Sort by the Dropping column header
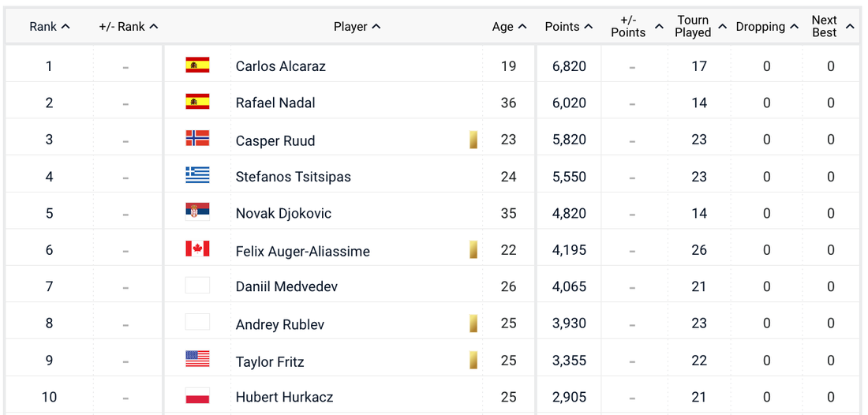The width and height of the screenshot is (868, 415). pos(766,27)
